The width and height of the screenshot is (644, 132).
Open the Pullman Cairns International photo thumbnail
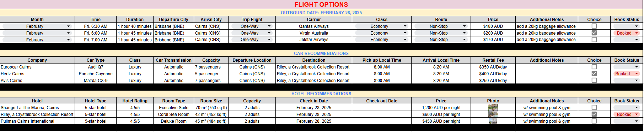(493, 121)
